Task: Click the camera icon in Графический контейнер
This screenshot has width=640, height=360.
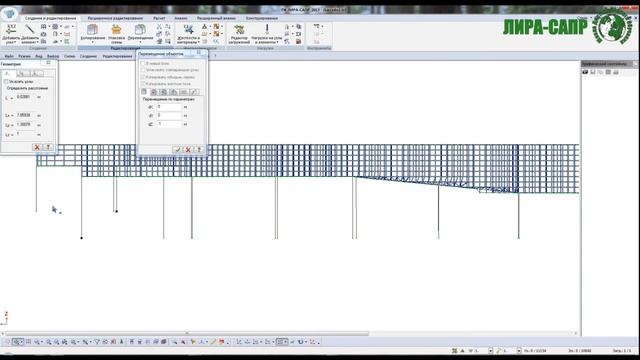Action: click(x=585, y=72)
